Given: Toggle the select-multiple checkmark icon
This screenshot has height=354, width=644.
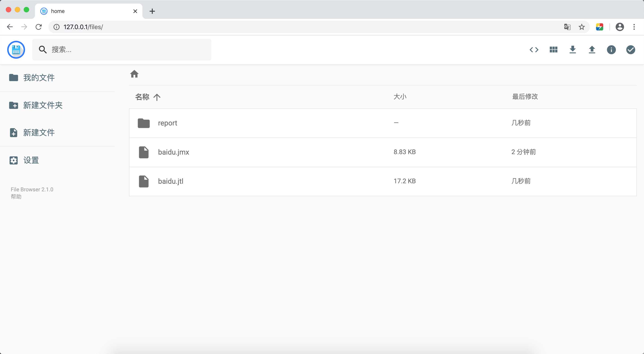Looking at the screenshot, I should click(x=631, y=50).
